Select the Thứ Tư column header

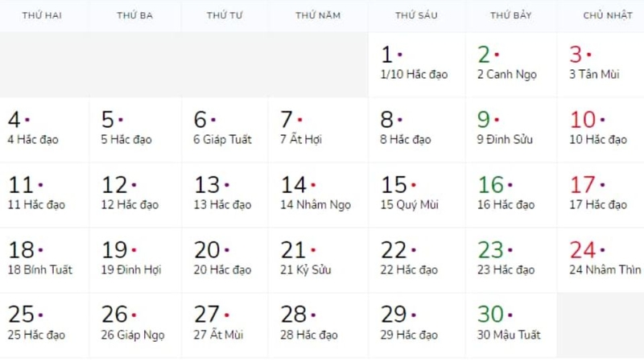(x=225, y=15)
